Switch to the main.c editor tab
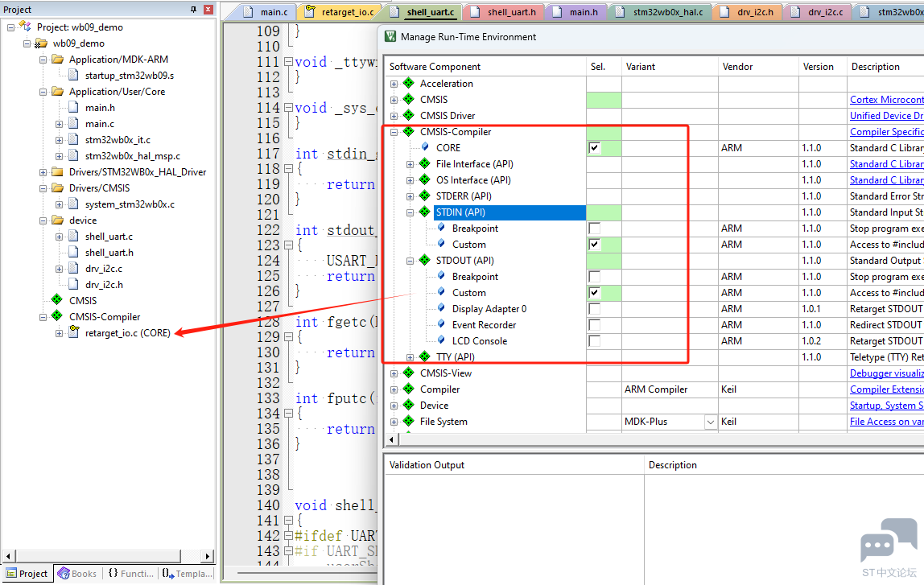 coord(266,12)
